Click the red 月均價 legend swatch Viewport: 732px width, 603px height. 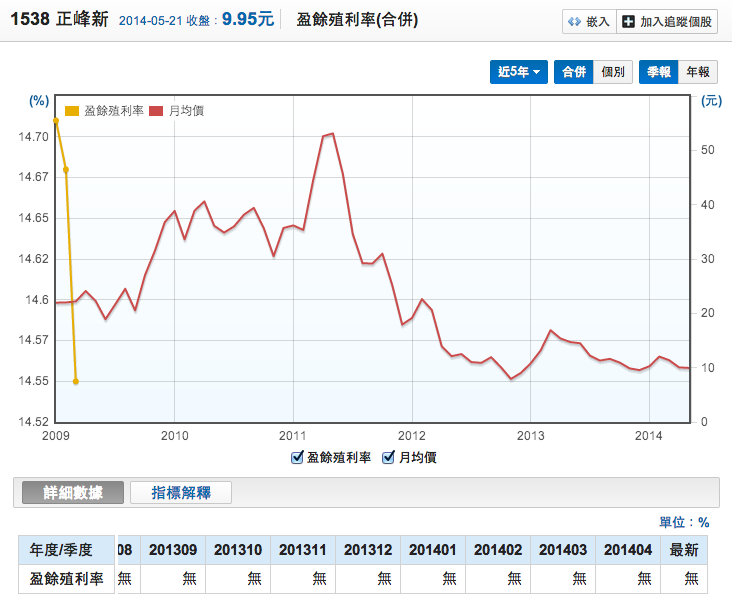click(155, 111)
